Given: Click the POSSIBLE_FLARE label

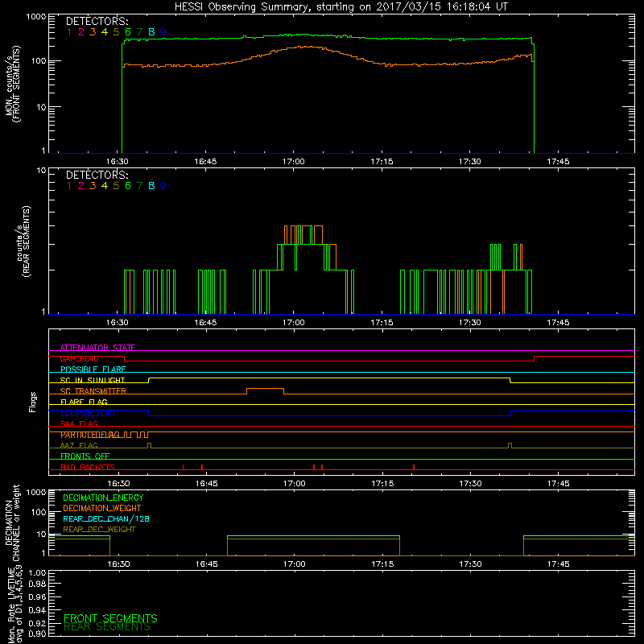Looking at the screenshot, I should [93, 369].
